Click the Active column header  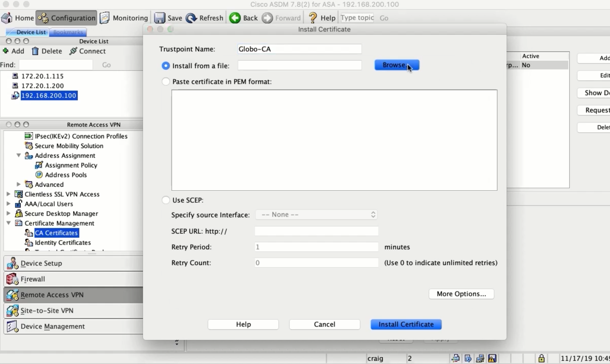tap(544, 56)
